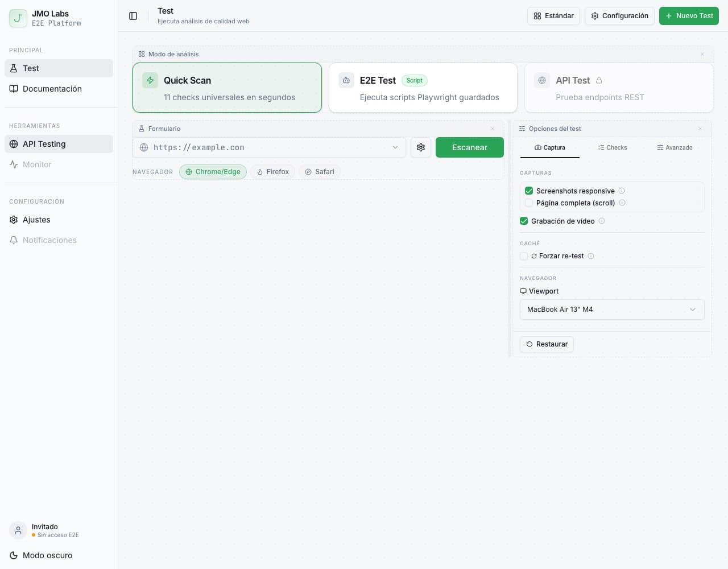Select Firefox browser option
The height and width of the screenshot is (569, 728).
click(x=273, y=172)
